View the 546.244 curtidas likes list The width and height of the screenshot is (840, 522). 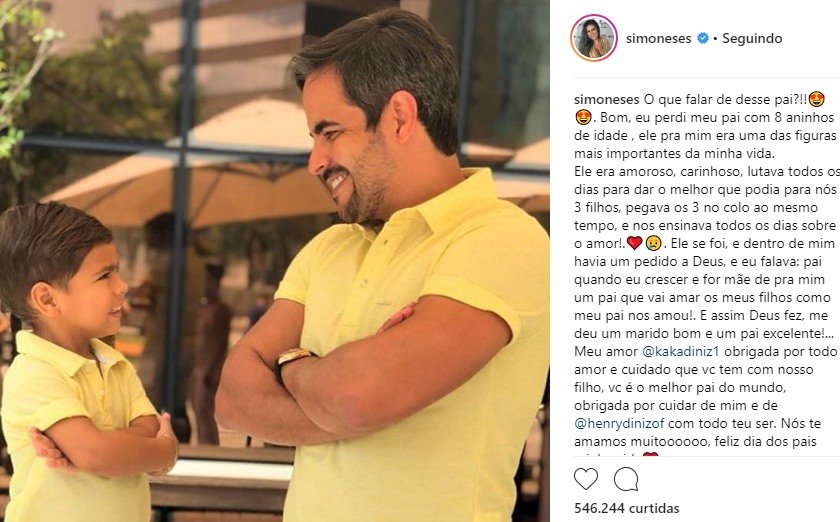(626, 508)
